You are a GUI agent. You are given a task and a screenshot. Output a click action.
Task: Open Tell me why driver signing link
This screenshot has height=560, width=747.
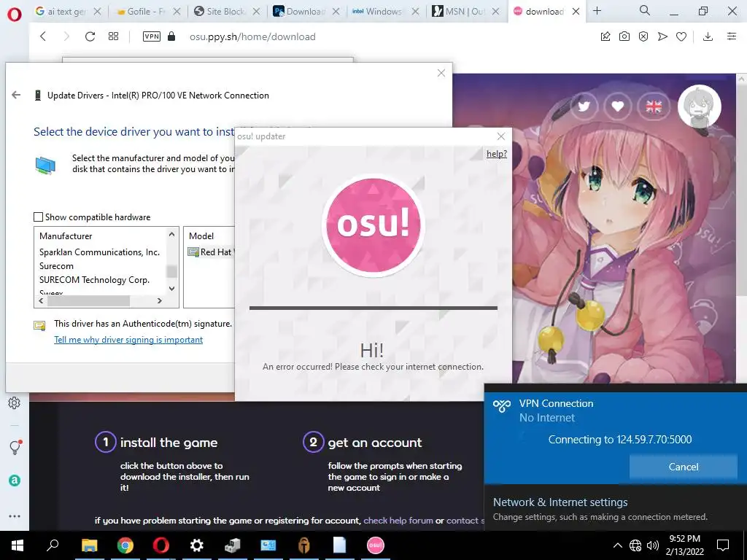click(x=128, y=340)
